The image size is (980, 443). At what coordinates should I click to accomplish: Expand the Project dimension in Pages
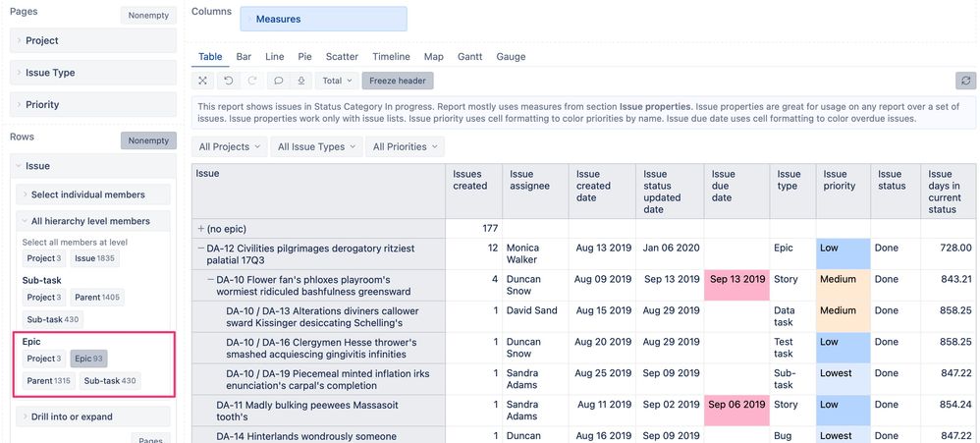(93, 40)
